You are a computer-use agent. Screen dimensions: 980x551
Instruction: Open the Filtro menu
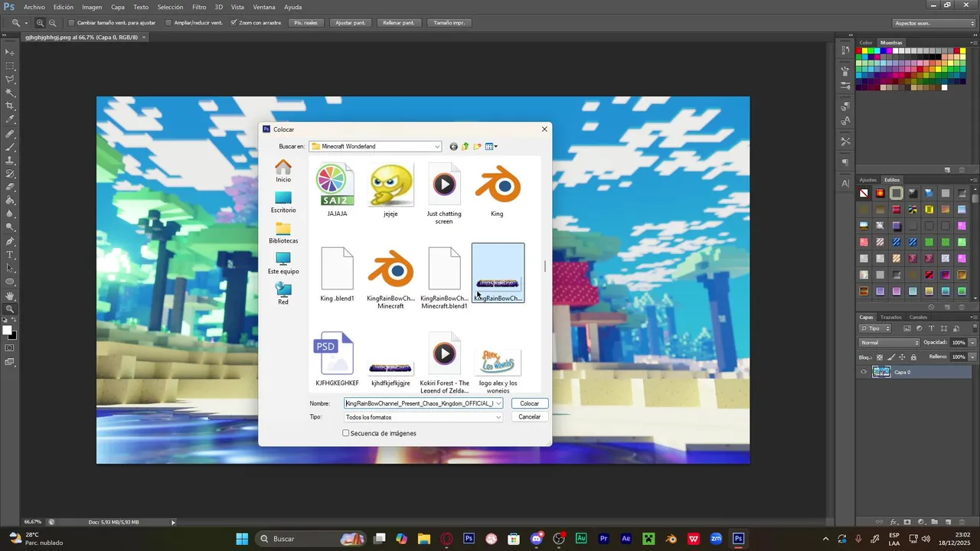pyautogui.click(x=199, y=7)
